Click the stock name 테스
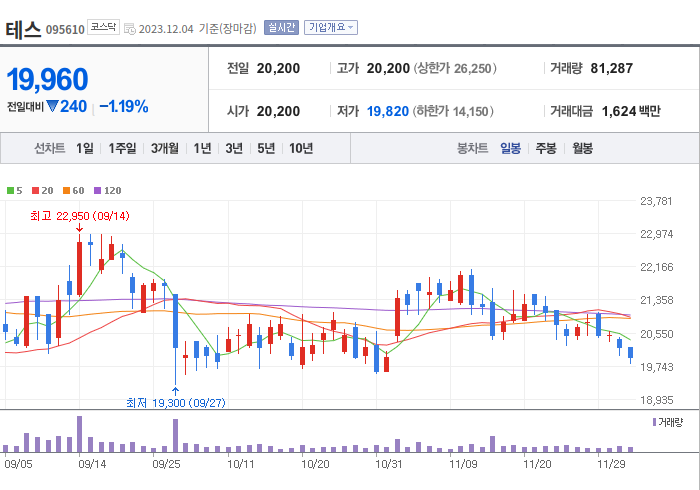The image size is (700, 490). 23,29
